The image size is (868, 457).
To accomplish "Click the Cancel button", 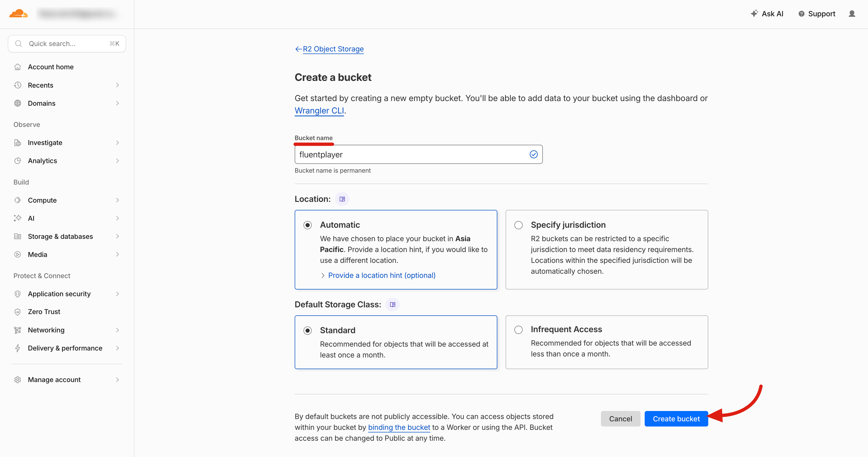I will tap(620, 418).
